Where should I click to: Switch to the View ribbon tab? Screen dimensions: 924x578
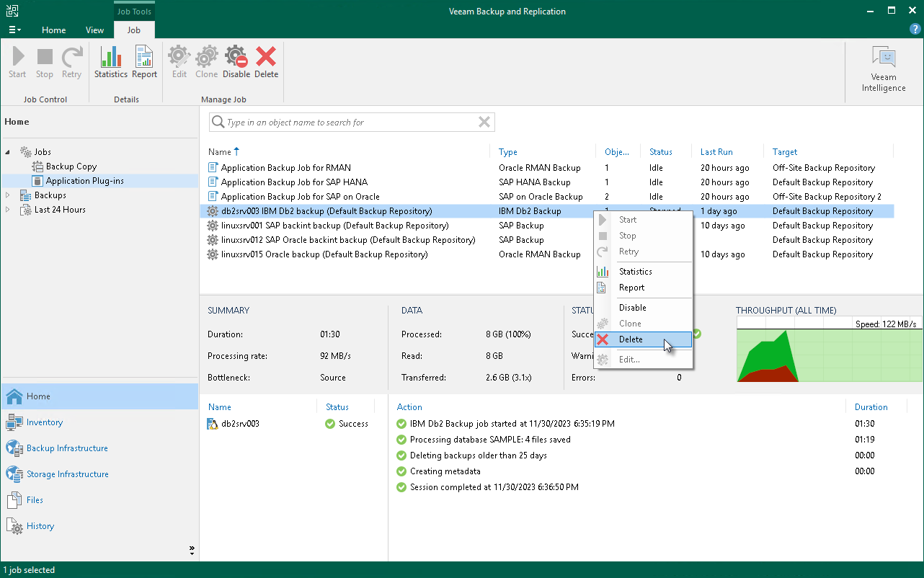click(x=94, y=30)
